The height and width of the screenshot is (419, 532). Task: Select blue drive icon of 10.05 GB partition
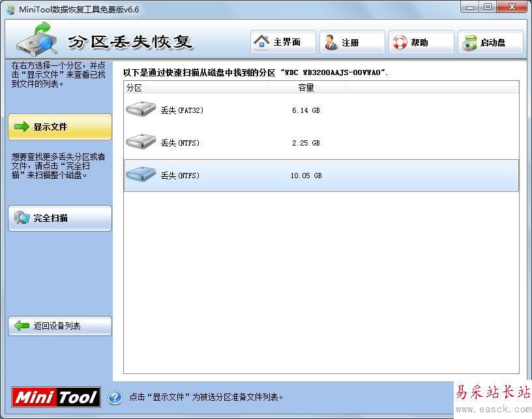pos(141,174)
